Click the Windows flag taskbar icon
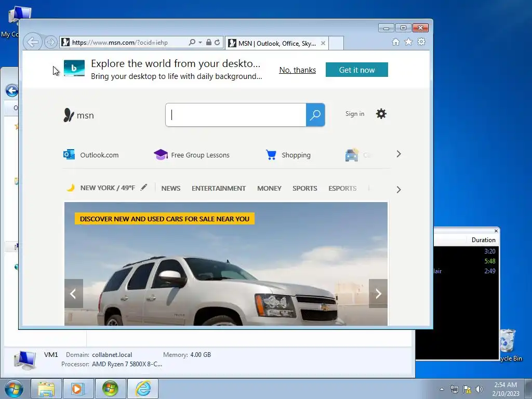This screenshot has width=532, height=399. 110,389
